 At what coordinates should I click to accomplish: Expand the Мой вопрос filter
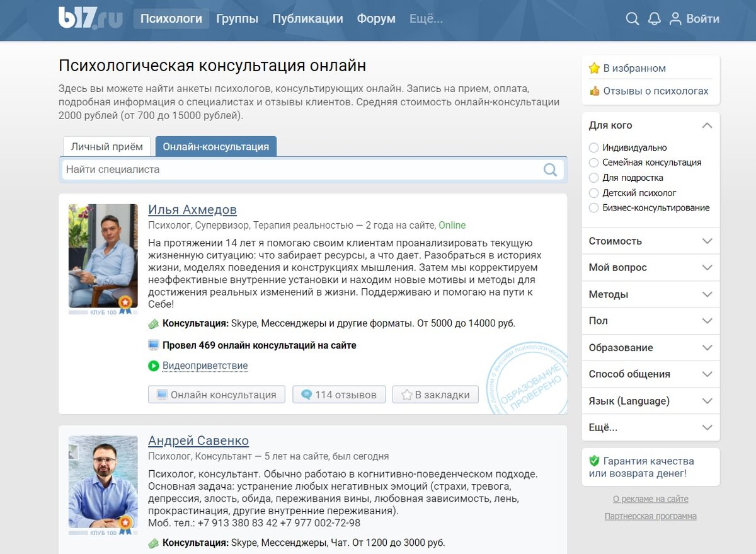(651, 267)
